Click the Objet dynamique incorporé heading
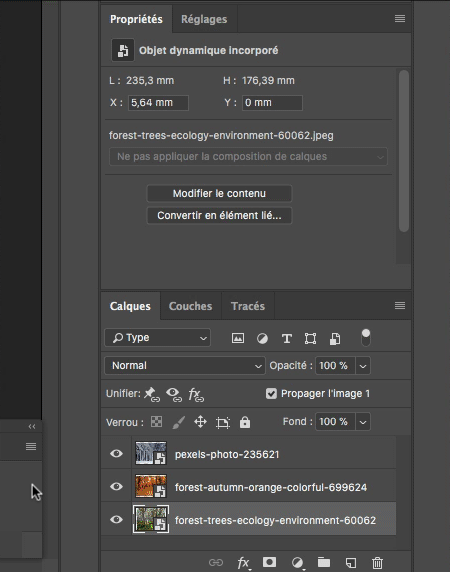 click(x=209, y=50)
